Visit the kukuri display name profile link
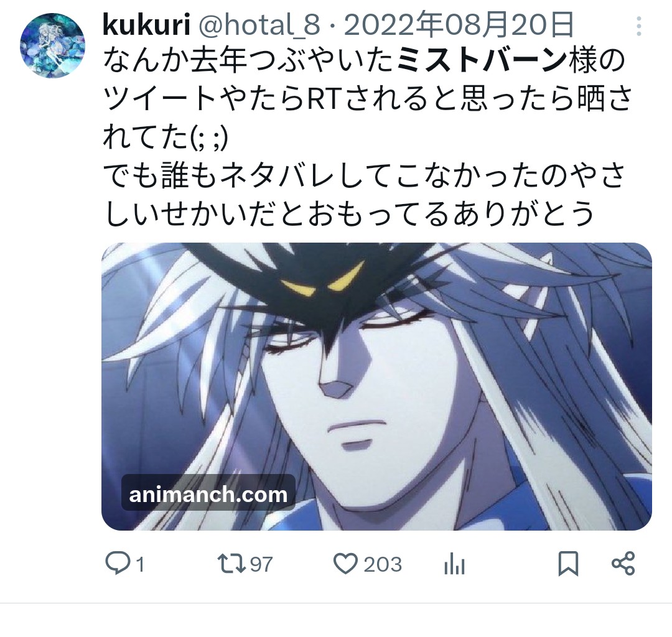Screen dimensions: 672x637 (x=146, y=25)
